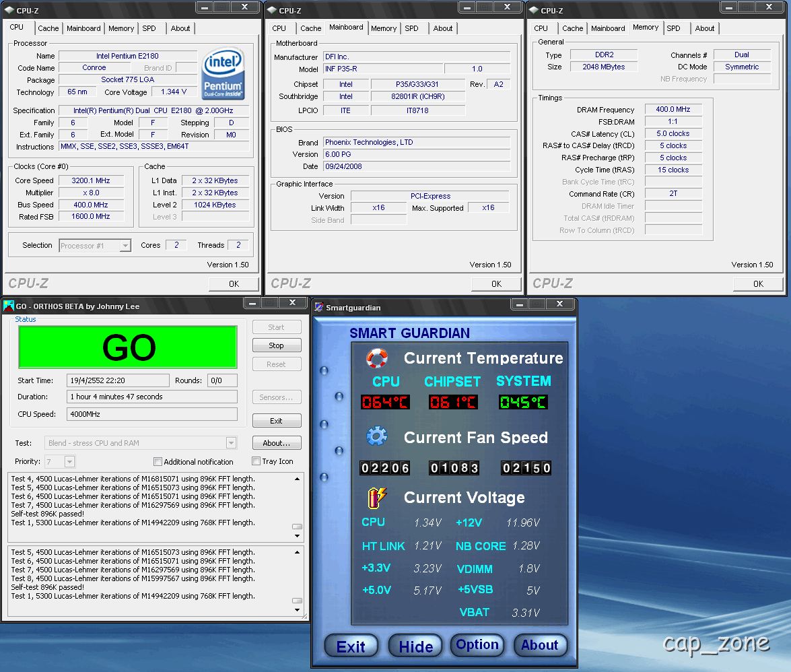Viewport: 791px width, 672px height.
Task: Switch to Cache tab in first CPU-Z window
Action: [48, 28]
